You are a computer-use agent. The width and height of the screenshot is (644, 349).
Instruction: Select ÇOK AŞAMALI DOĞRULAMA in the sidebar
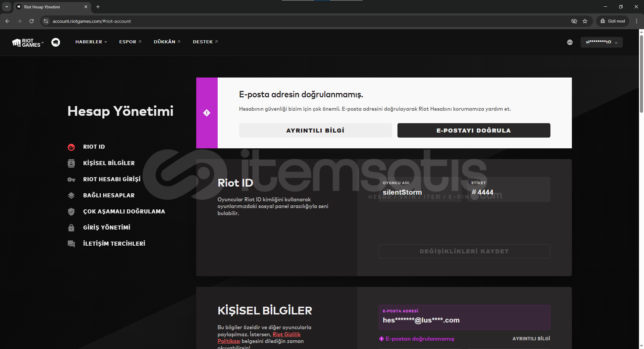click(124, 211)
